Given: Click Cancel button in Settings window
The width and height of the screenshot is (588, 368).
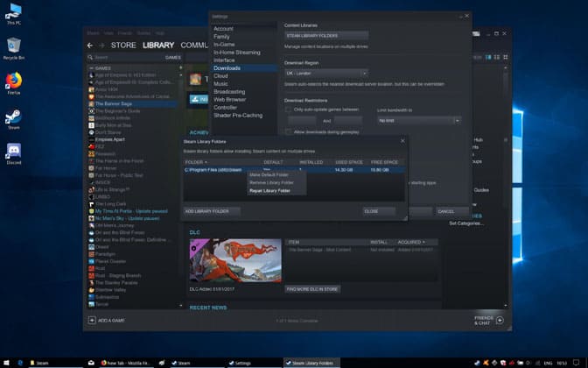Looking at the screenshot, I should pyautogui.click(x=452, y=211).
